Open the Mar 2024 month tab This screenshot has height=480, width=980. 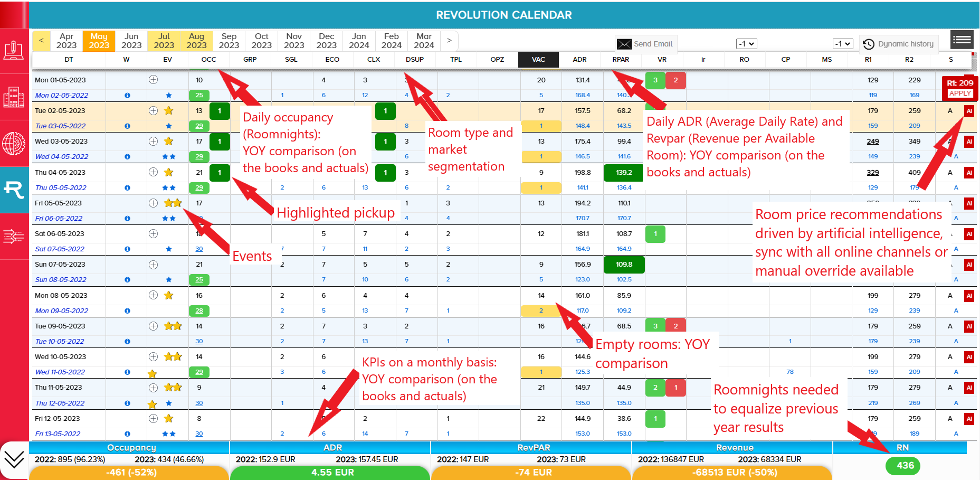click(x=424, y=41)
